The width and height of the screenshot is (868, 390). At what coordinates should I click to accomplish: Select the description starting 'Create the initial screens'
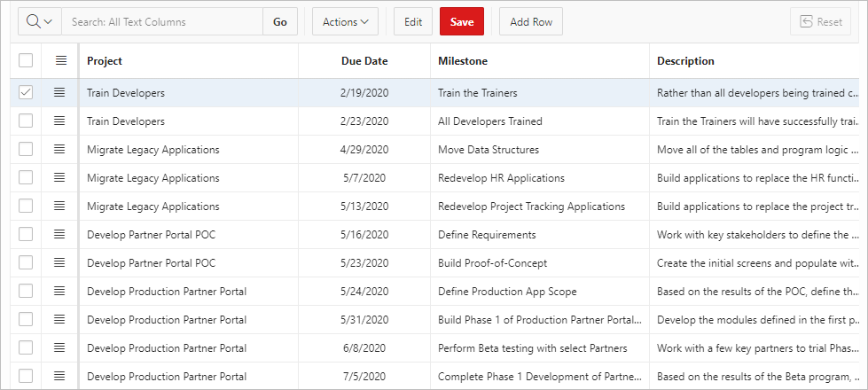[755, 262]
